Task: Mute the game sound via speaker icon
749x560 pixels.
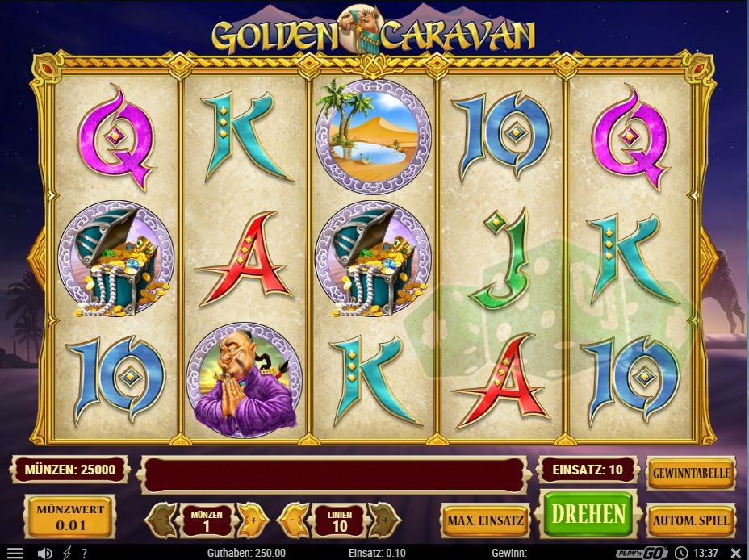Action: click(x=45, y=553)
